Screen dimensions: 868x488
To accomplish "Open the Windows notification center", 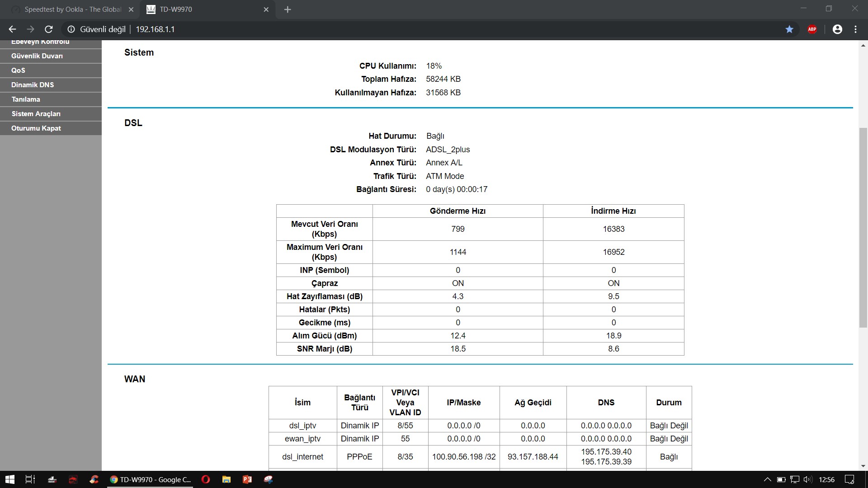I will [x=849, y=479].
